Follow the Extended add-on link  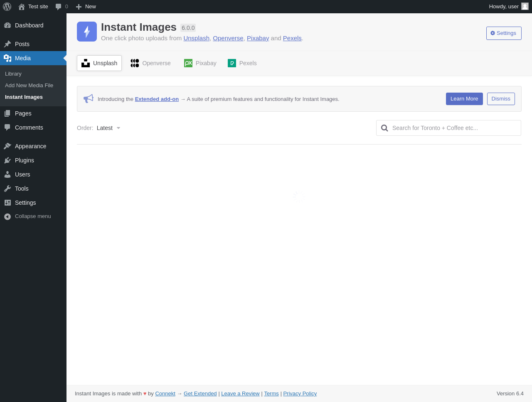tap(157, 99)
